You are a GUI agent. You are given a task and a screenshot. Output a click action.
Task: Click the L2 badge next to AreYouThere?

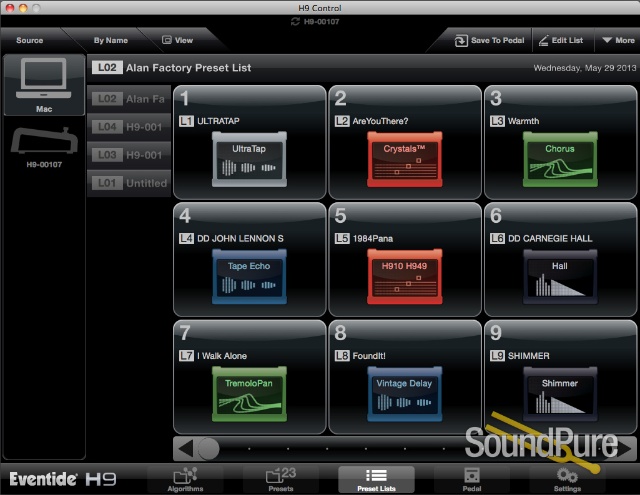(342, 121)
